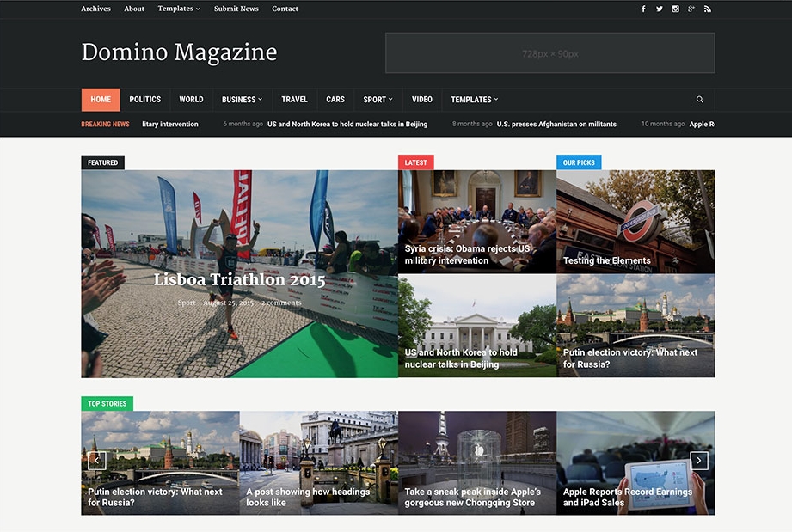
Task: Go to previous Top Stories slide
Action: (97, 461)
